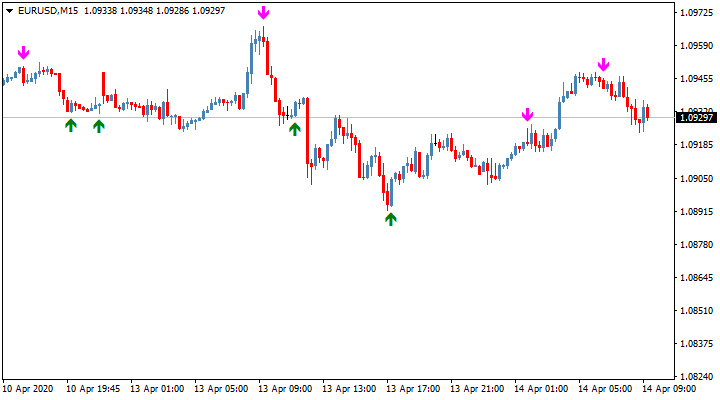Click the 1.09185 price scale label
This screenshot has width=720, height=400.
(696, 145)
